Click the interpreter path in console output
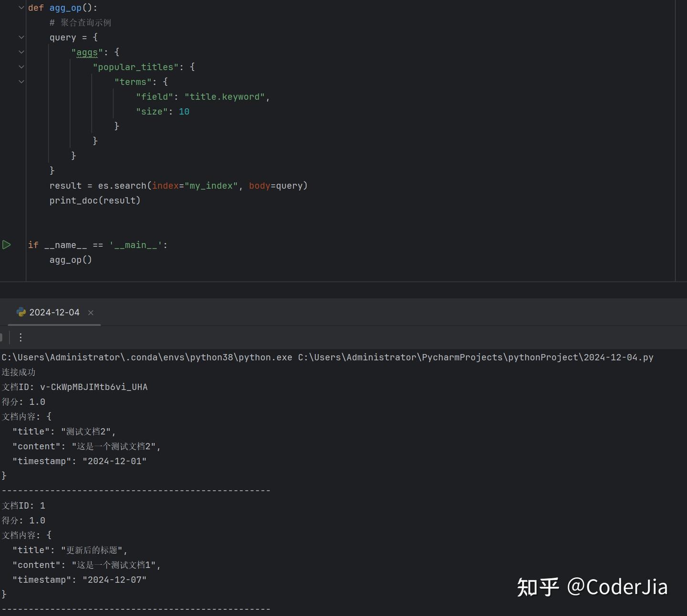 click(143, 357)
